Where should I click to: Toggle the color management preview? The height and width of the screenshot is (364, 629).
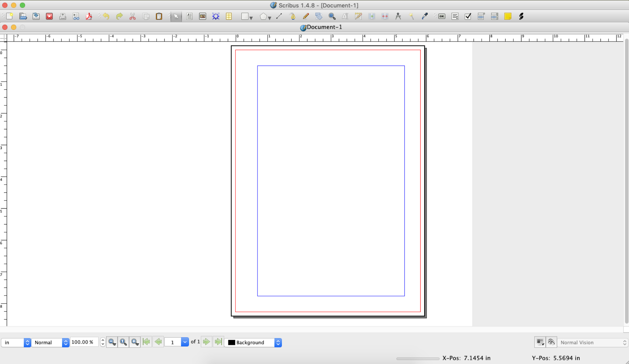pos(540,342)
